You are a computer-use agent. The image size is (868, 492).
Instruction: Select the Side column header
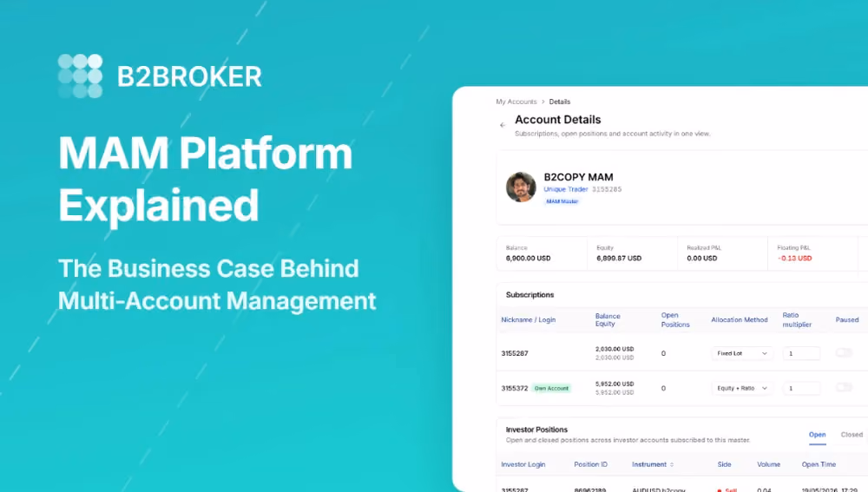coord(724,465)
